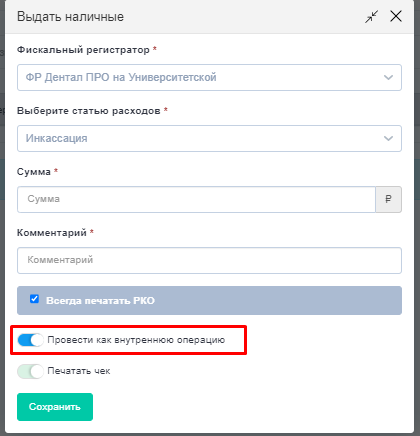Focus the Сумма input field
The height and width of the screenshot is (436, 420).
coord(196,199)
